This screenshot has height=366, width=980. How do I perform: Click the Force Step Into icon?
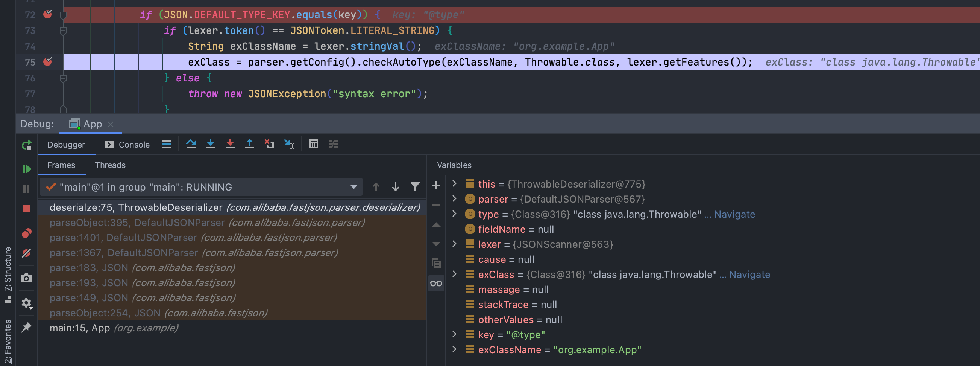[x=230, y=144]
